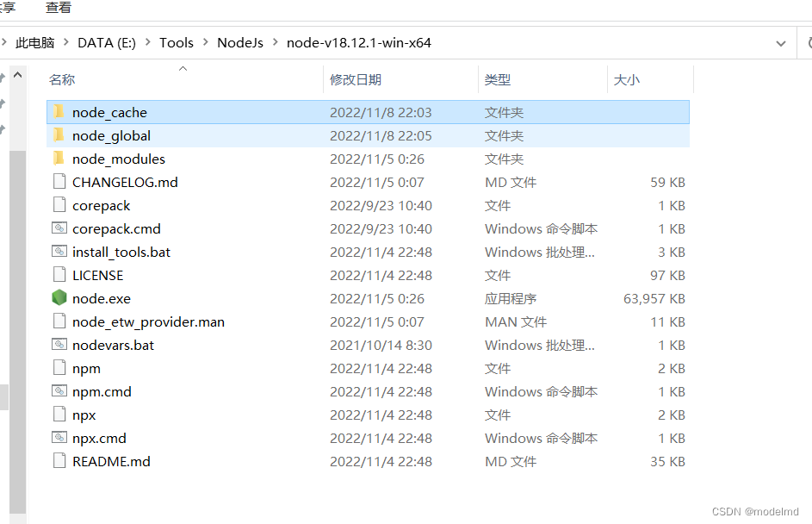Select the npm.cmd script icon
Image resolution: width=812 pixels, height=524 pixels.
coord(59,391)
